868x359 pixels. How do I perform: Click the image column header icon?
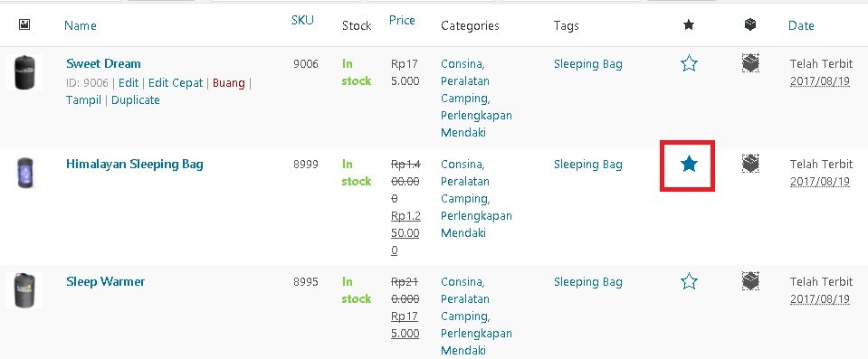click(24, 24)
